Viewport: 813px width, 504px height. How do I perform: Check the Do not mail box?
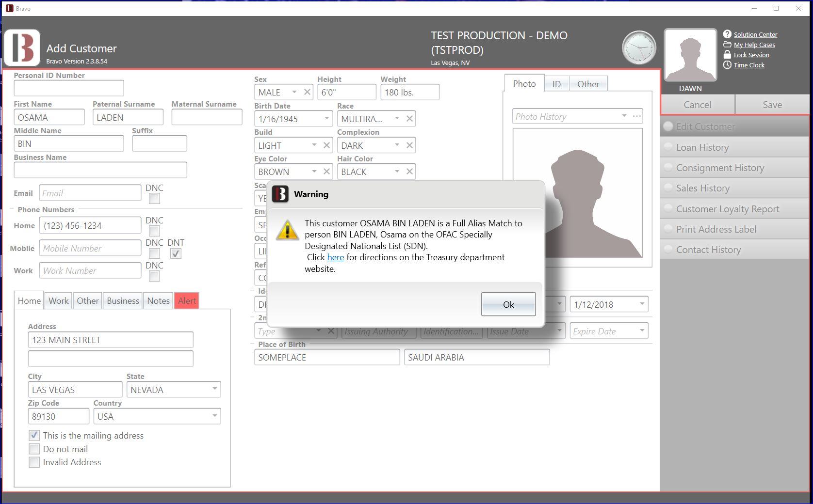click(x=34, y=449)
